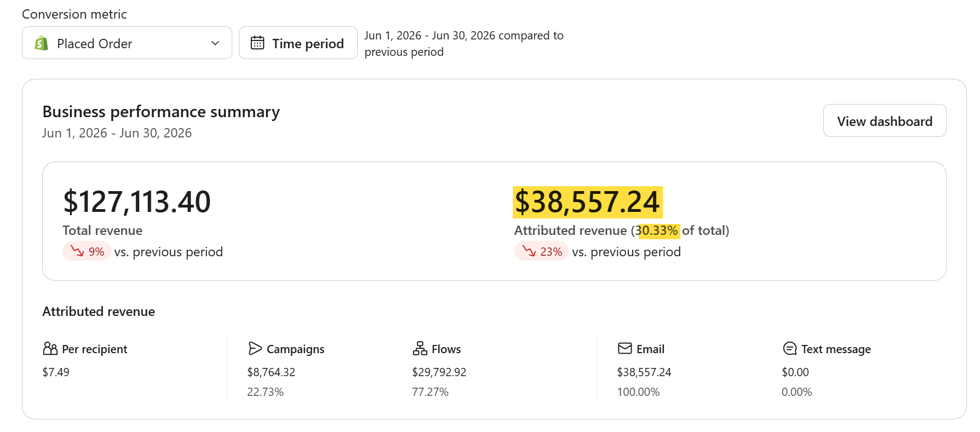
Task: Click the $7.49 per recipient value
Action: (x=56, y=372)
